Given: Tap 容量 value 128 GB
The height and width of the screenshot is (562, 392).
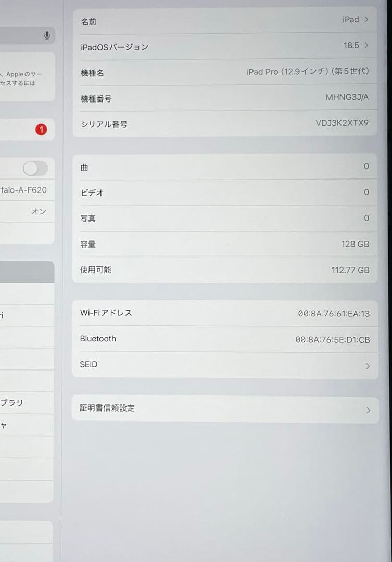Looking at the screenshot, I should (x=355, y=244).
